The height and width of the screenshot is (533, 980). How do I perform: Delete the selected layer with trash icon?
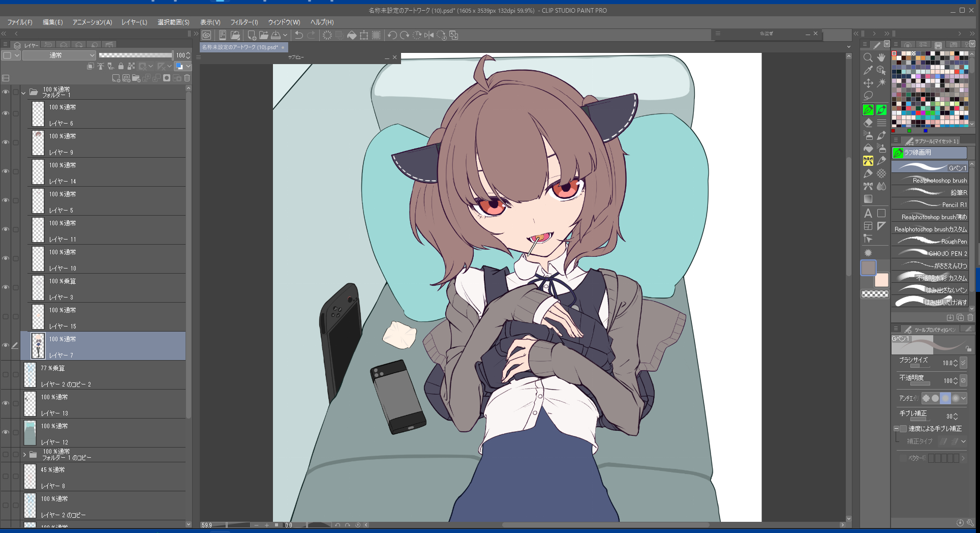point(187,78)
